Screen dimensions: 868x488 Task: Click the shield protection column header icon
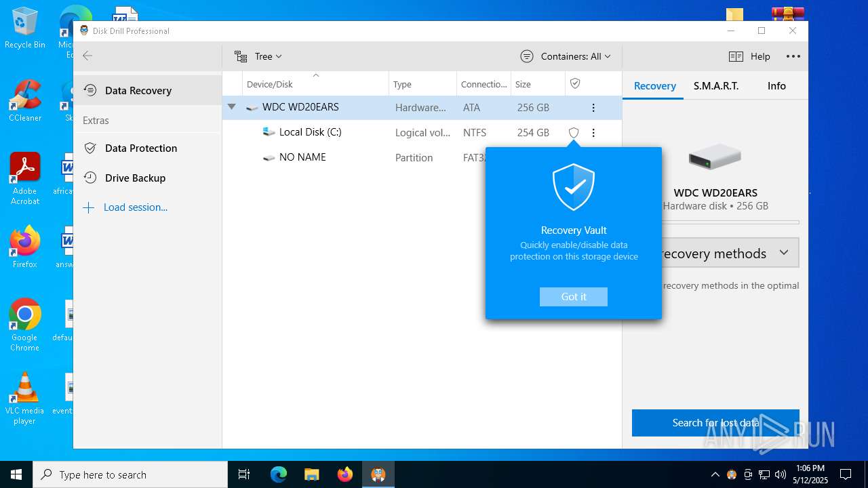tap(575, 83)
